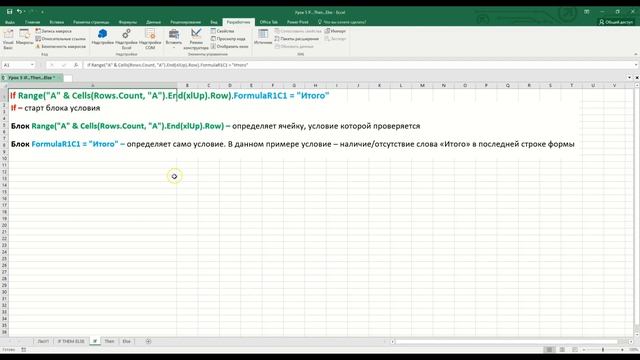Click the Insert Function fx button
The height and width of the screenshot is (360, 640).
(x=76, y=65)
